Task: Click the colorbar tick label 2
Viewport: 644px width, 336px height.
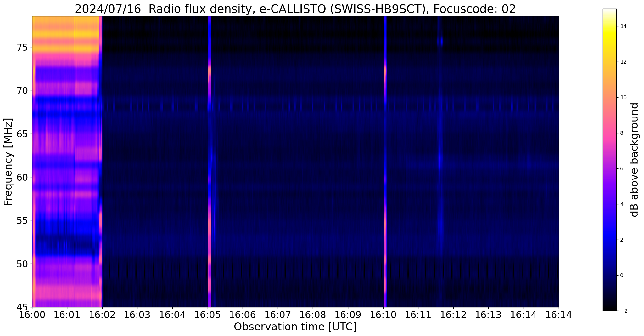Action: 621,240
